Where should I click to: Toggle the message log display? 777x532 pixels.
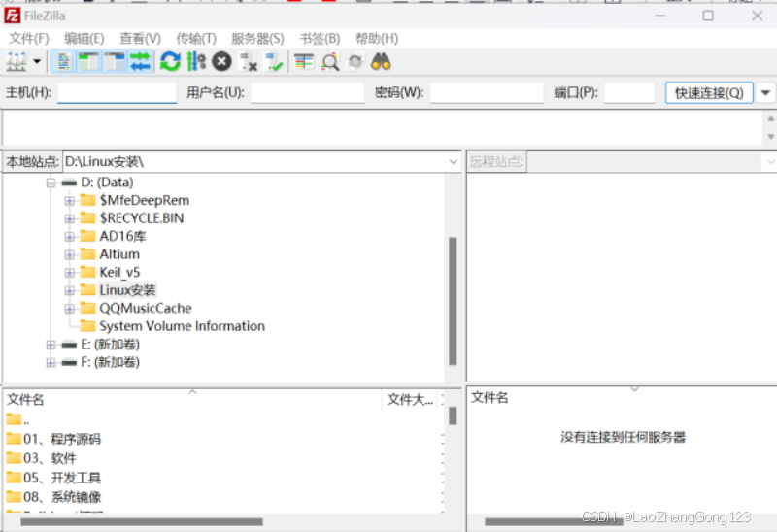point(63,62)
